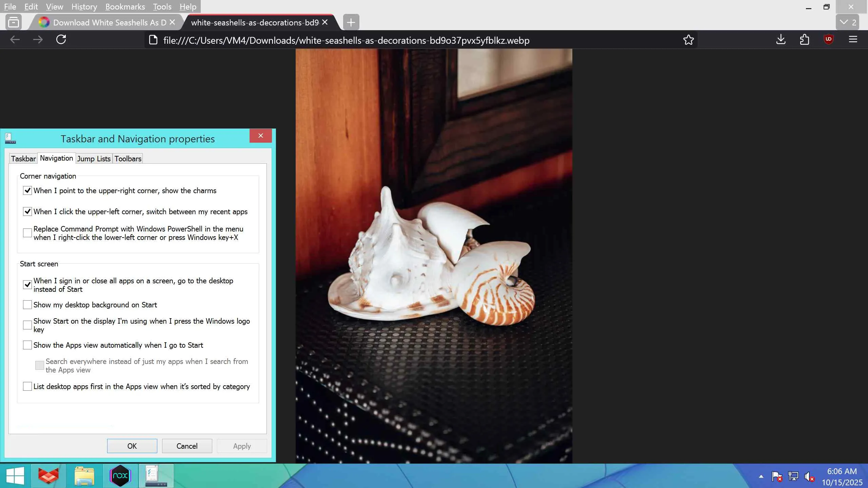Image resolution: width=868 pixels, height=488 pixels.
Task: Switch to the Jump Lists tab
Action: pos(94,159)
